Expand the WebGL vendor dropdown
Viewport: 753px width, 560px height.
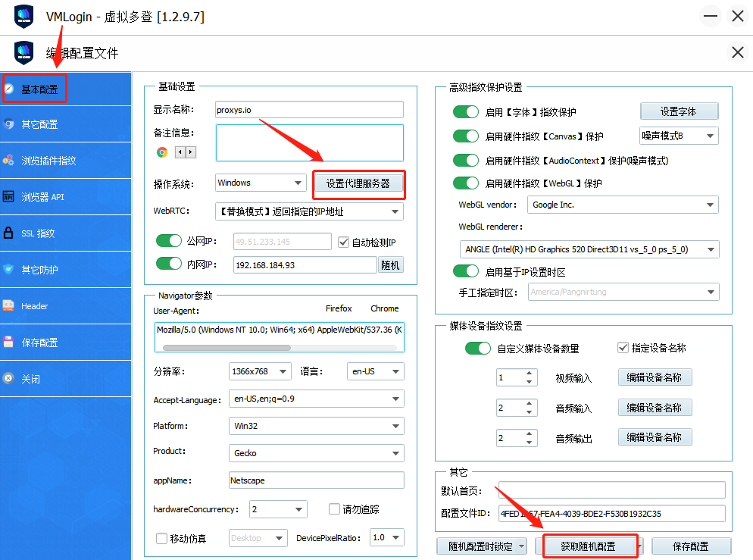tap(623, 205)
